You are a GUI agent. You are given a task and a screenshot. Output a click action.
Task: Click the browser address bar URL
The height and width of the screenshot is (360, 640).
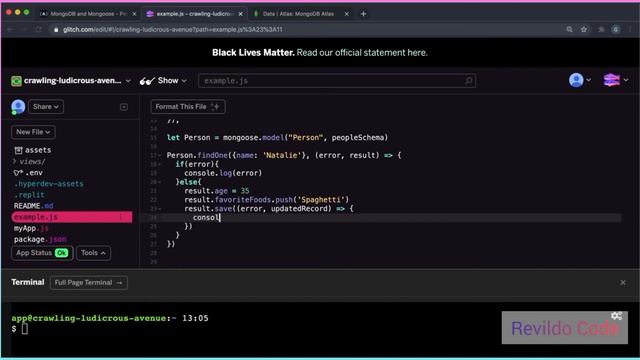pyautogui.click(x=173, y=29)
